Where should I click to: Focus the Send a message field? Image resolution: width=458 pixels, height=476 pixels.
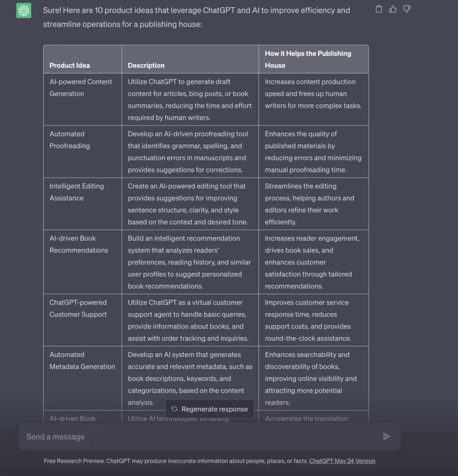pyautogui.click(x=200, y=436)
